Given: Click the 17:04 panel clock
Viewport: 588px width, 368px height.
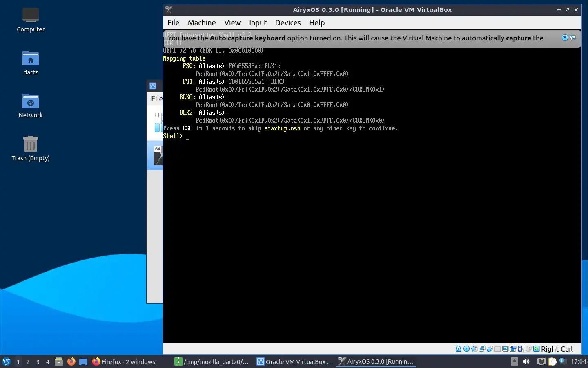Looking at the screenshot, I should point(578,361).
